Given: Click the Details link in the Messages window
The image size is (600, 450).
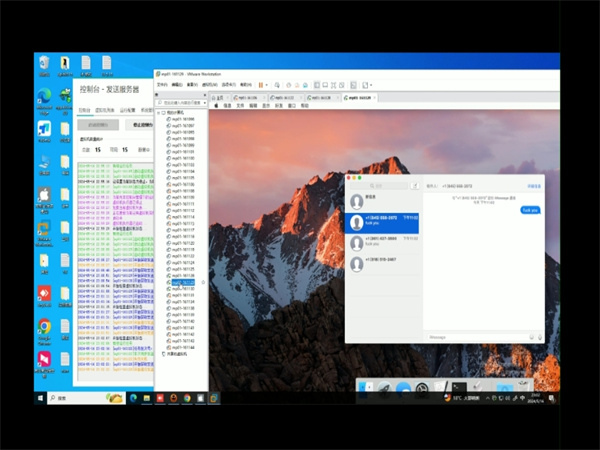Looking at the screenshot, I should (535, 186).
